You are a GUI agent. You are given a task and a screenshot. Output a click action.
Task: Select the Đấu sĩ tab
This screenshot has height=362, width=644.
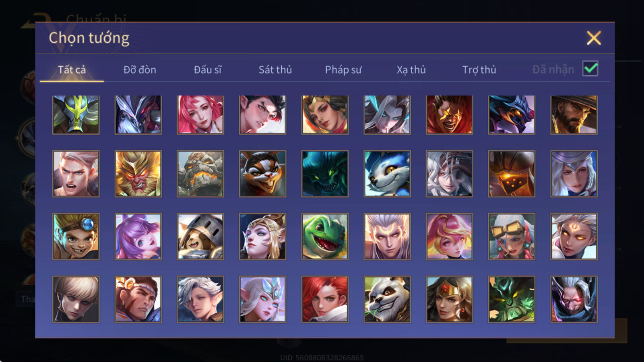[x=207, y=70]
